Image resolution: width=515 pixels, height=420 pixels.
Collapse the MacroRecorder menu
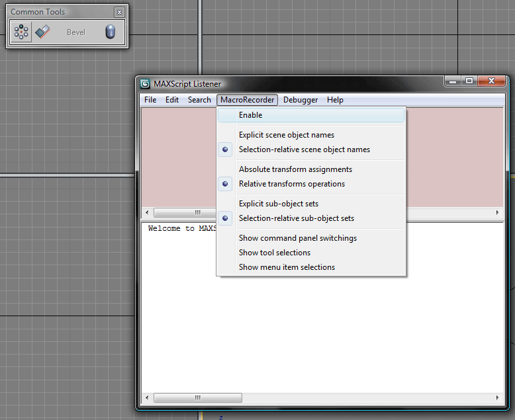248,100
